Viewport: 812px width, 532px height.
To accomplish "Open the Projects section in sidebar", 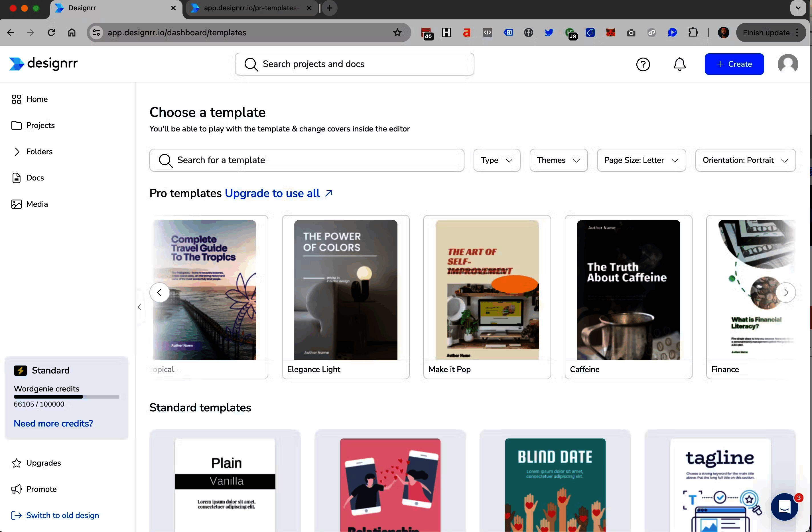I will click(x=40, y=125).
